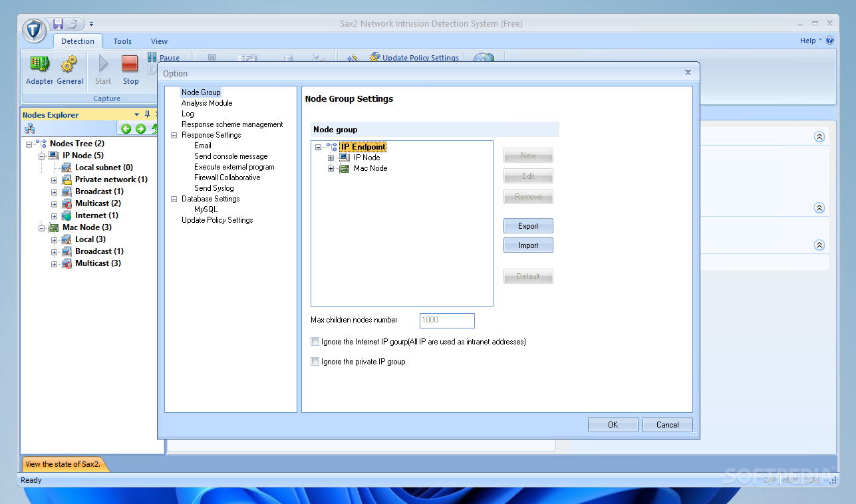Image resolution: width=856 pixels, height=504 pixels.
Task: Select Broadcast (1) under Mac Node
Action: click(99, 251)
